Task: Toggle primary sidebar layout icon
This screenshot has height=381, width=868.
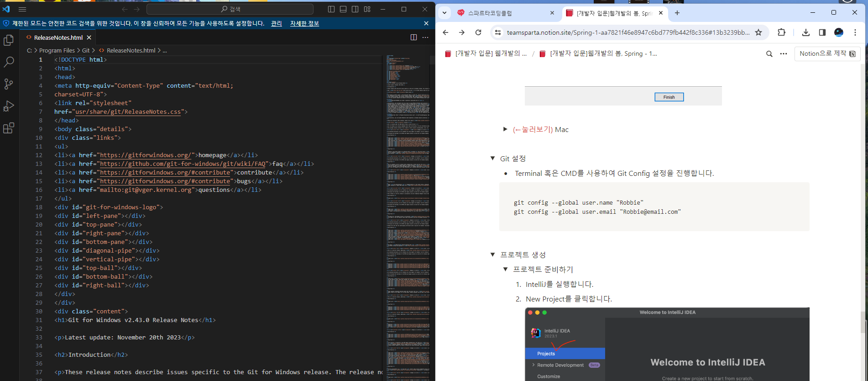Action: 331,9
